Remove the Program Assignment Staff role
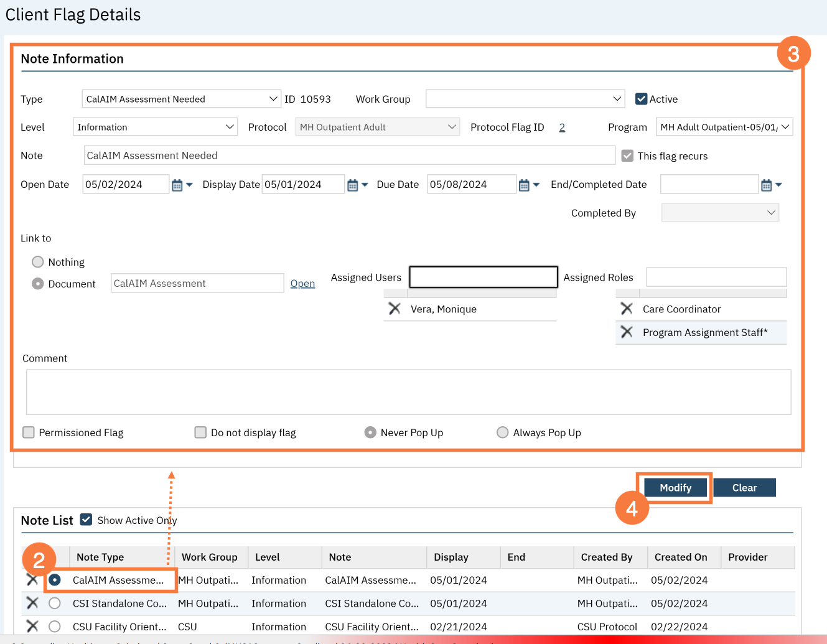This screenshot has height=644, width=827. (x=627, y=332)
